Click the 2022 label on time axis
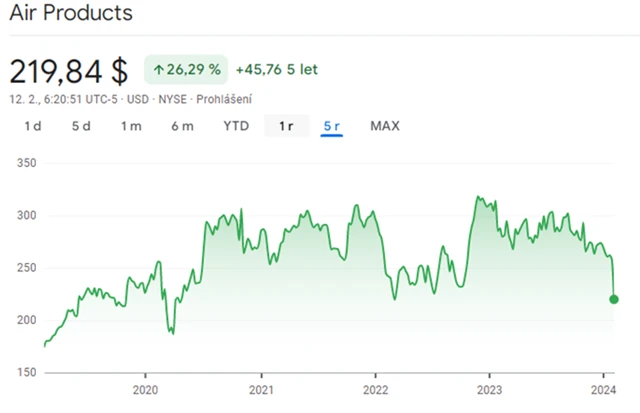640x413 pixels. [x=375, y=390]
